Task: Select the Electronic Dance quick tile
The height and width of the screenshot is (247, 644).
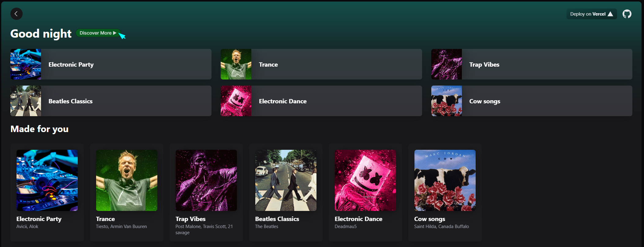Action: pos(321,101)
